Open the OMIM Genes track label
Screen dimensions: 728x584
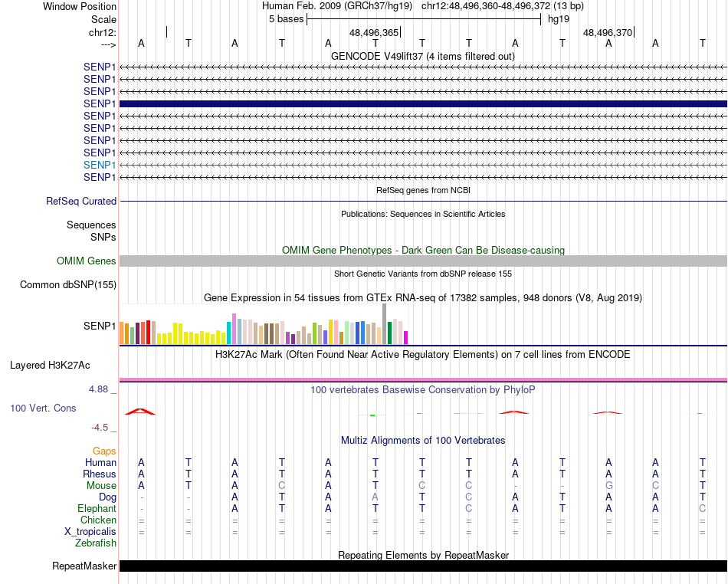[x=87, y=261]
